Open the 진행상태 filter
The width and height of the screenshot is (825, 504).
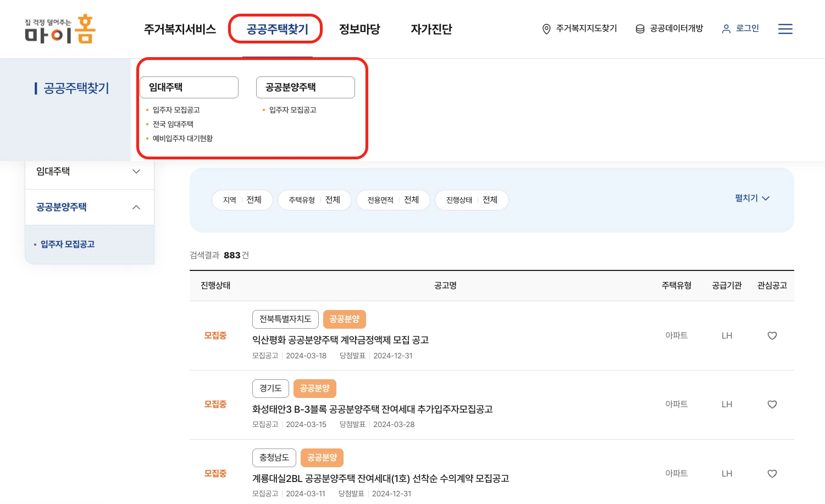(x=472, y=200)
